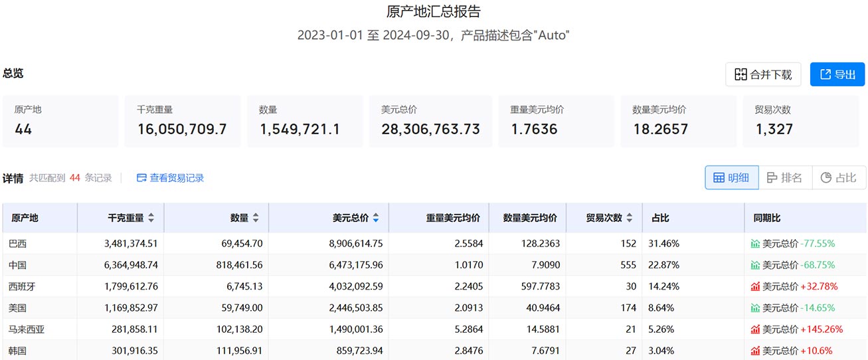Click the trend icon in 马来西亚 row
This screenshot has height=360, width=868.
click(755, 329)
